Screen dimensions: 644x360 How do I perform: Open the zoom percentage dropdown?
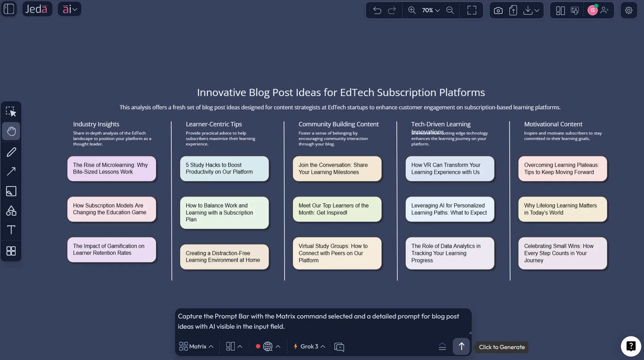point(430,10)
